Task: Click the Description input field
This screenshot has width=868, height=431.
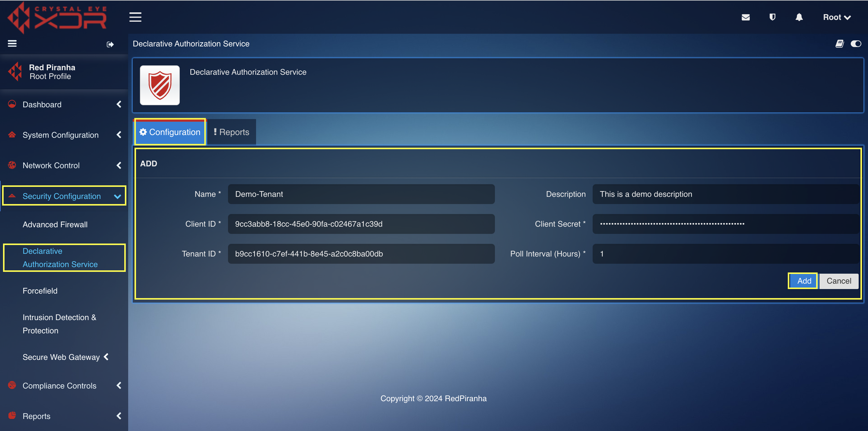Action: coord(726,194)
